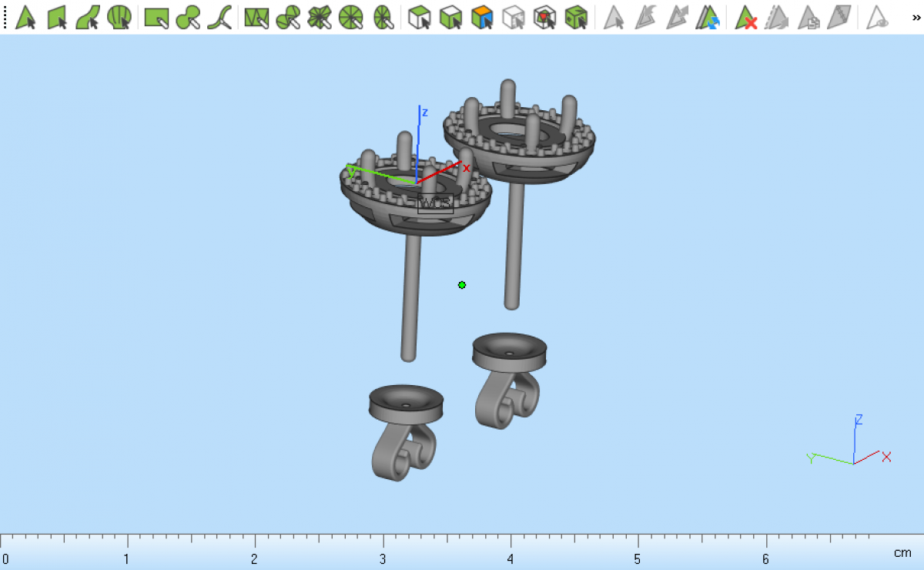Click the WCS label on the model
924x570 pixels.
coord(435,204)
